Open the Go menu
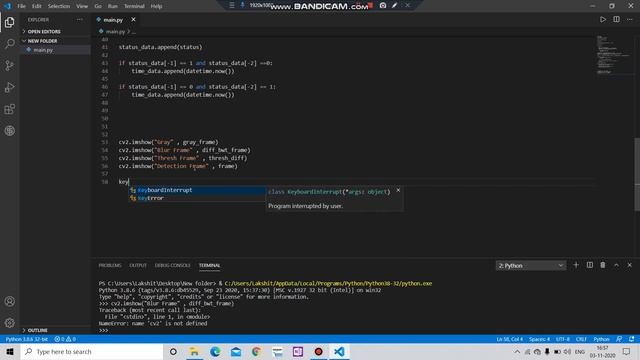640x360 pixels. (98, 6)
